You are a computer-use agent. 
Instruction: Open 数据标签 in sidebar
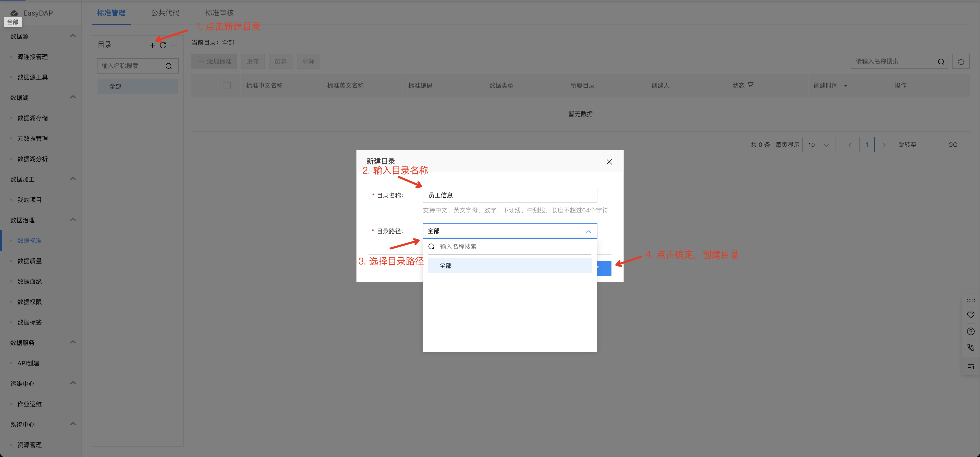(30, 322)
